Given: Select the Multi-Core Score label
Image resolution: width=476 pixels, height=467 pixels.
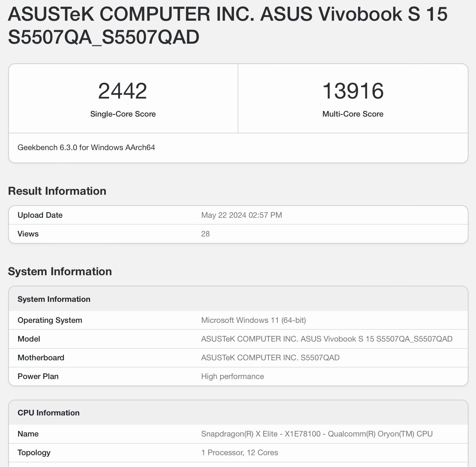Looking at the screenshot, I should click(353, 114).
